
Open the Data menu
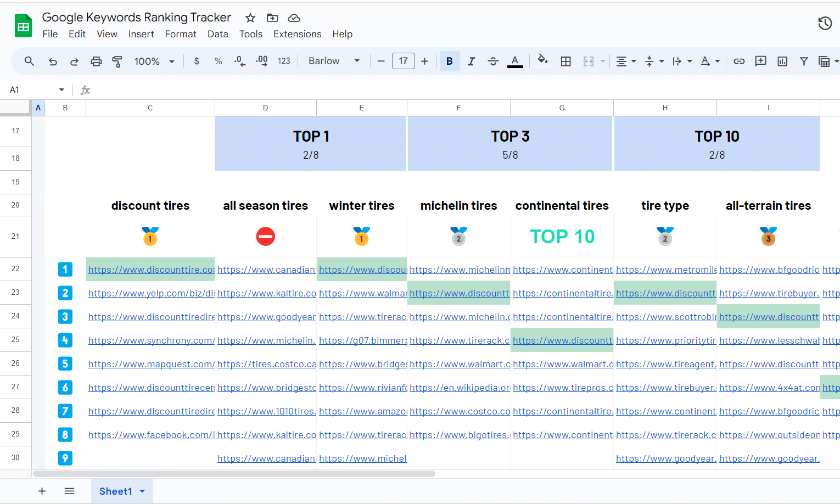click(x=217, y=34)
